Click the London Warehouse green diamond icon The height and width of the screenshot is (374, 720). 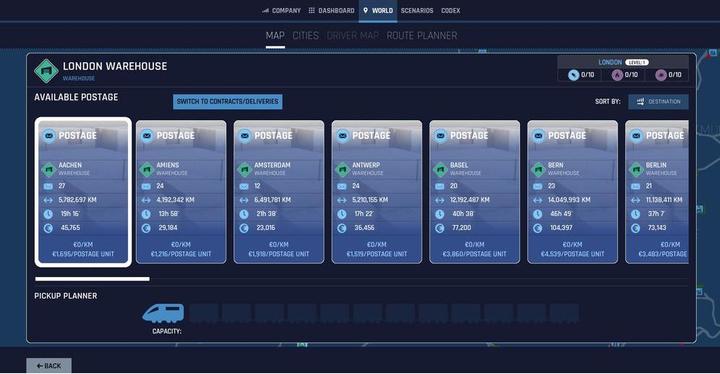pyautogui.click(x=46, y=71)
